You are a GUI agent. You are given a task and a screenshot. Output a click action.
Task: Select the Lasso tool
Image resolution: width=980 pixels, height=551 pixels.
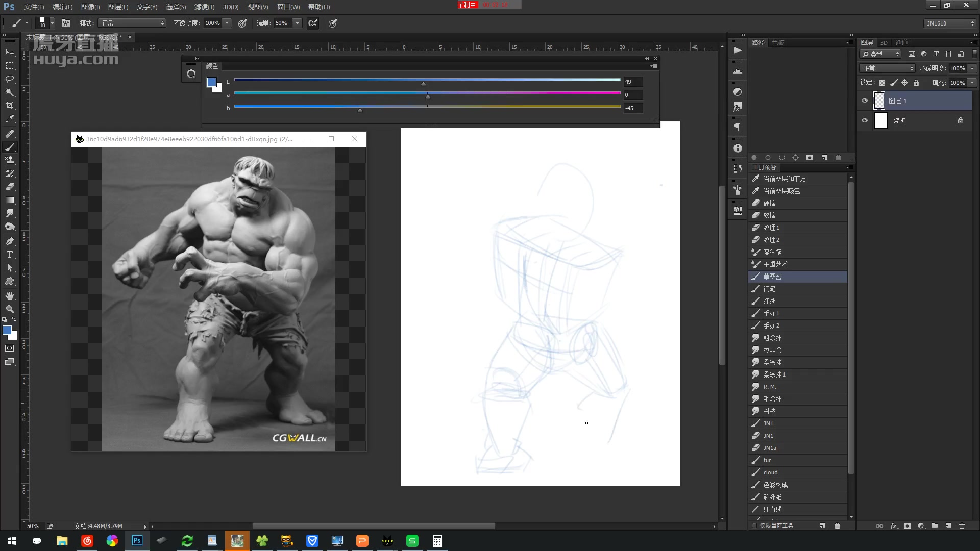click(x=10, y=79)
